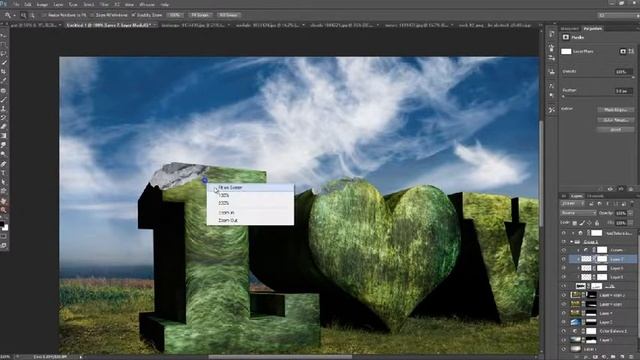
Task: Hide the Layer 6 layer
Action: pyautogui.click(x=564, y=268)
